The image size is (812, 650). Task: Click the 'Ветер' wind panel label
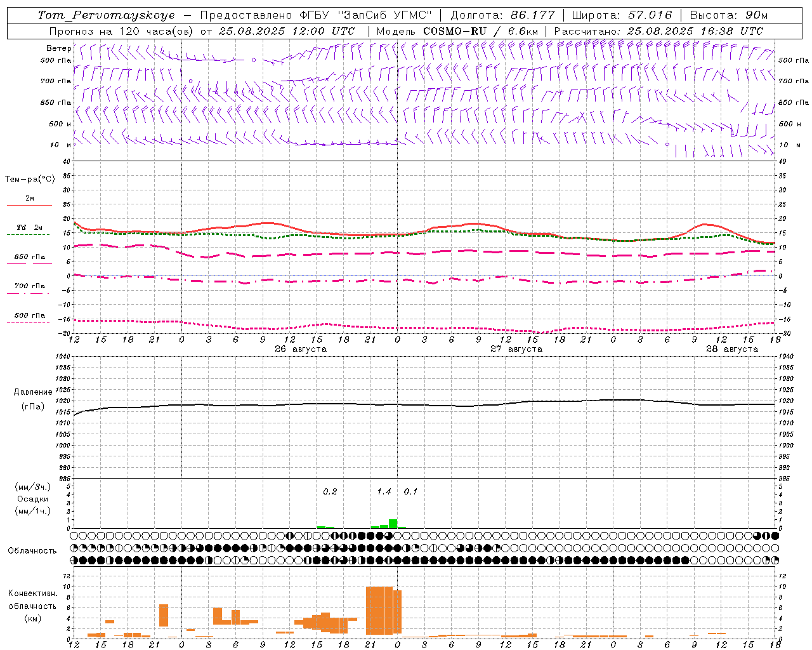point(58,48)
